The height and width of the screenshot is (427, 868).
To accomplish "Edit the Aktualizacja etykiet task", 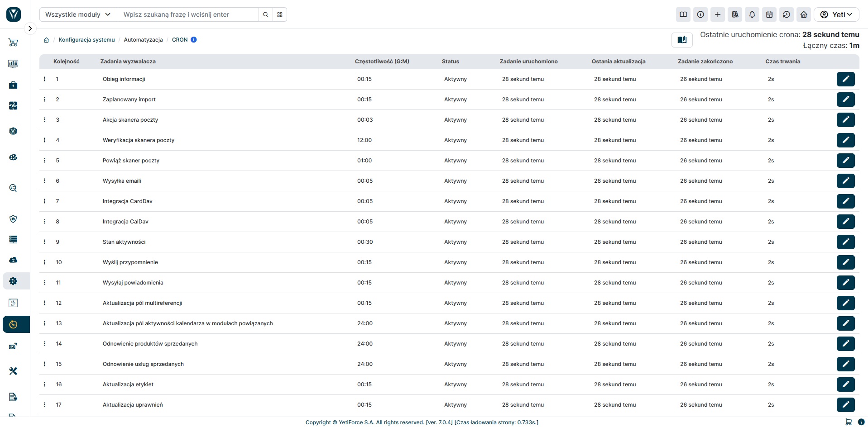I will click(x=845, y=384).
